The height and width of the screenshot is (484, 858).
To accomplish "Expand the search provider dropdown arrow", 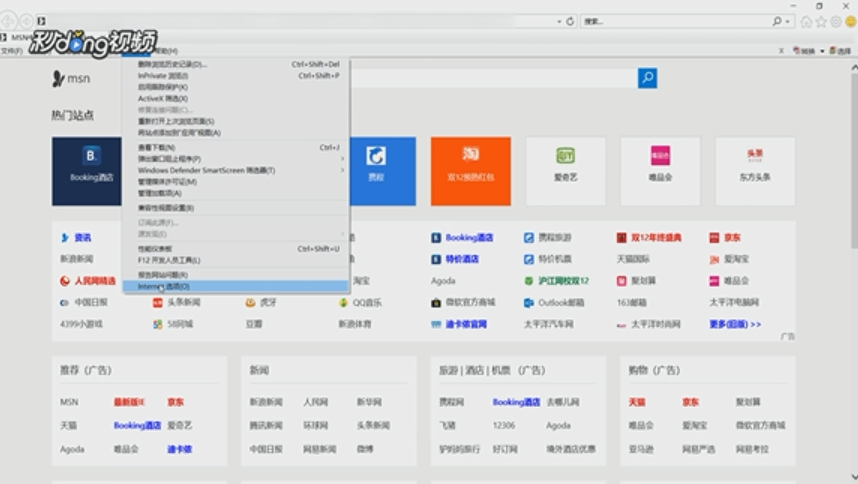I will [787, 21].
